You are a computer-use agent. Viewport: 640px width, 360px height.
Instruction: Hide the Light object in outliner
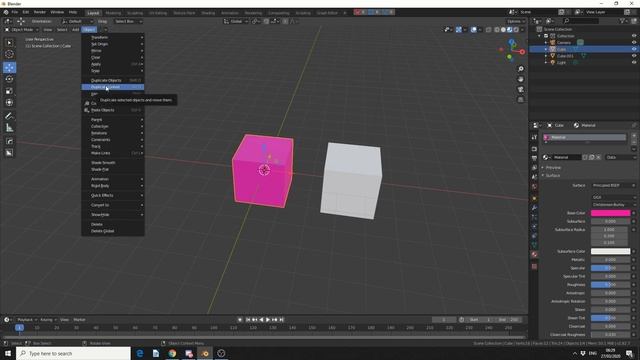coord(634,62)
